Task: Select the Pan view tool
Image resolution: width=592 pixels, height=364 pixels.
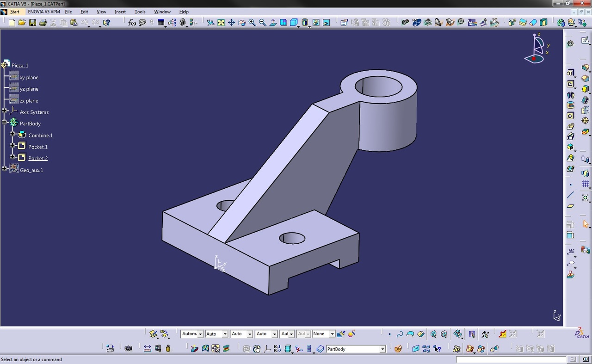Action: (231, 22)
